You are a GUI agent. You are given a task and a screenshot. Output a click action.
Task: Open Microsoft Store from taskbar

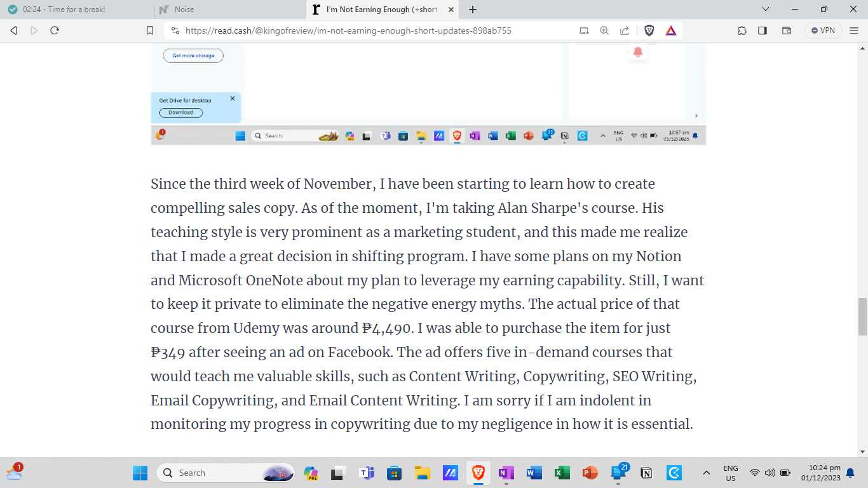395,473
